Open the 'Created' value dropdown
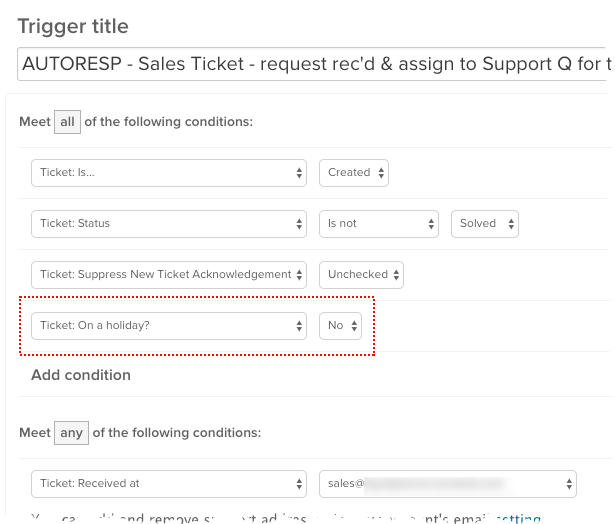This screenshot has height=524, width=615. pyautogui.click(x=354, y=172)
